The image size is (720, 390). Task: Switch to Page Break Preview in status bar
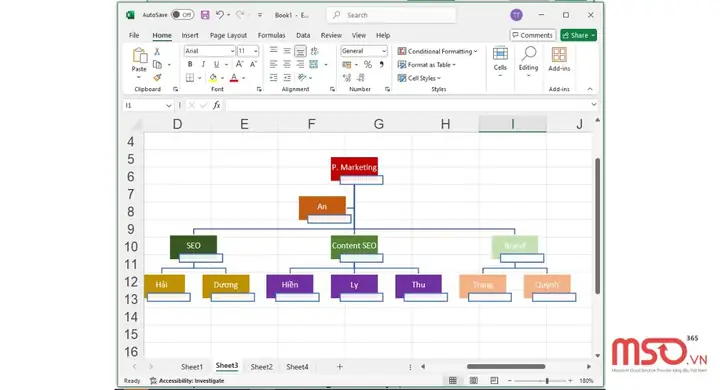494,380
